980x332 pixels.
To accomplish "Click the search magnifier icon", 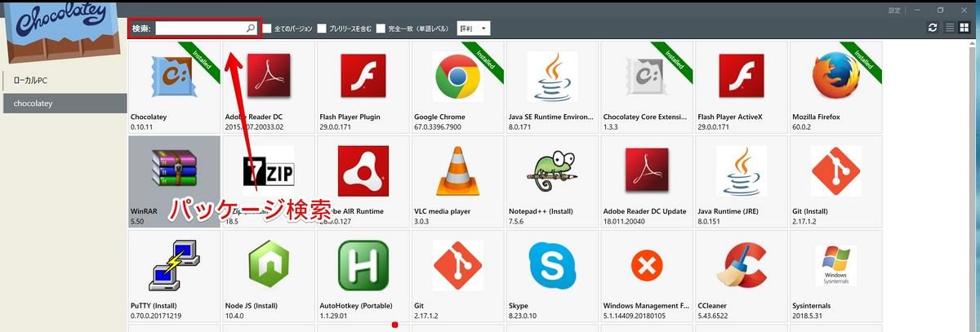I will click(x=251, y=29).
